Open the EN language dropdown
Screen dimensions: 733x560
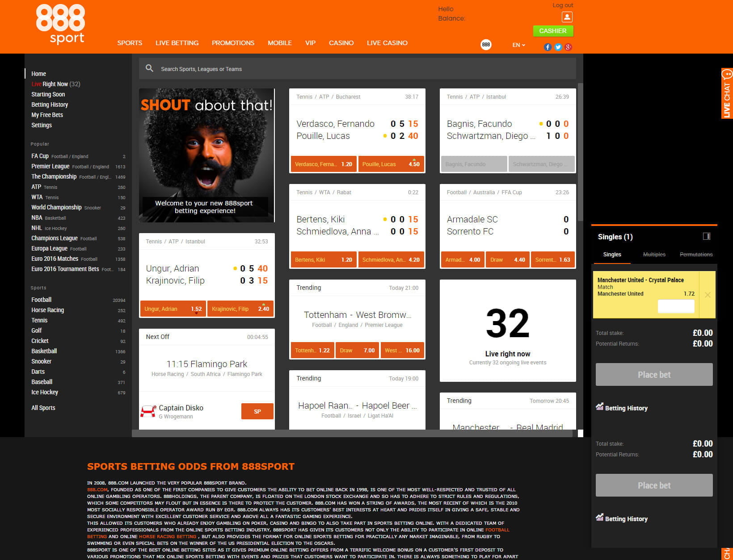point(518,45)
